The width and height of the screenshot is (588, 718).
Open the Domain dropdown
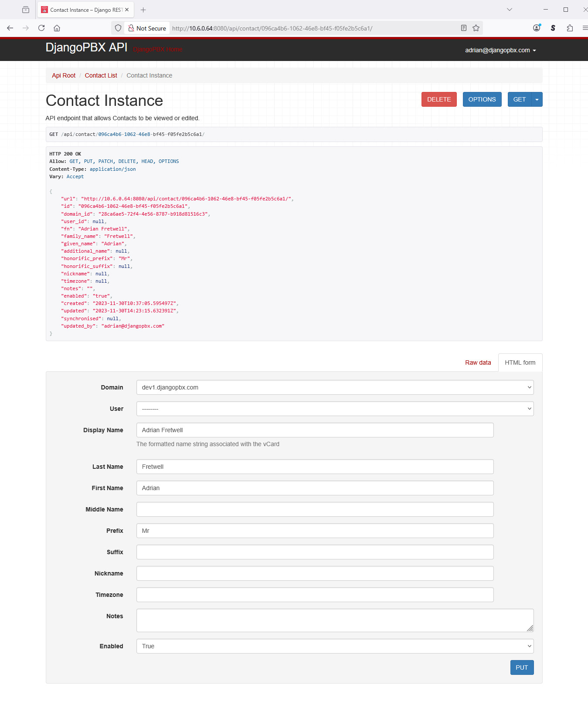[x=335, y=387]
